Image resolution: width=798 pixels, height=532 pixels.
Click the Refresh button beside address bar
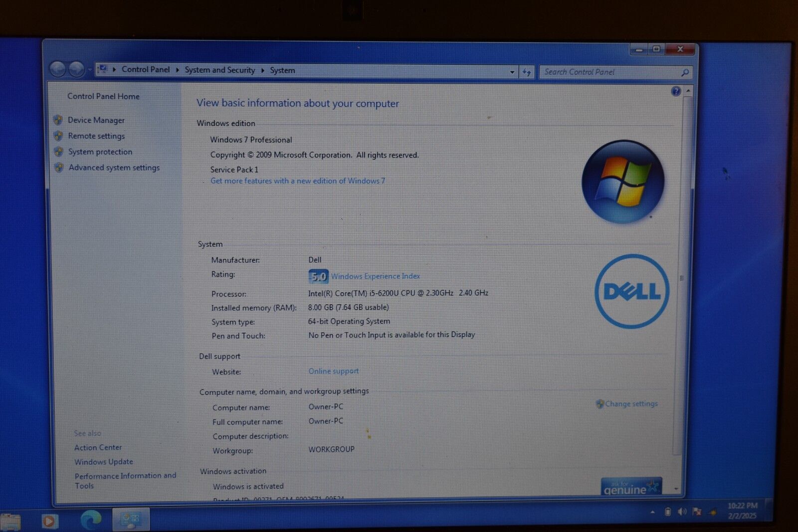coord(527,72)
